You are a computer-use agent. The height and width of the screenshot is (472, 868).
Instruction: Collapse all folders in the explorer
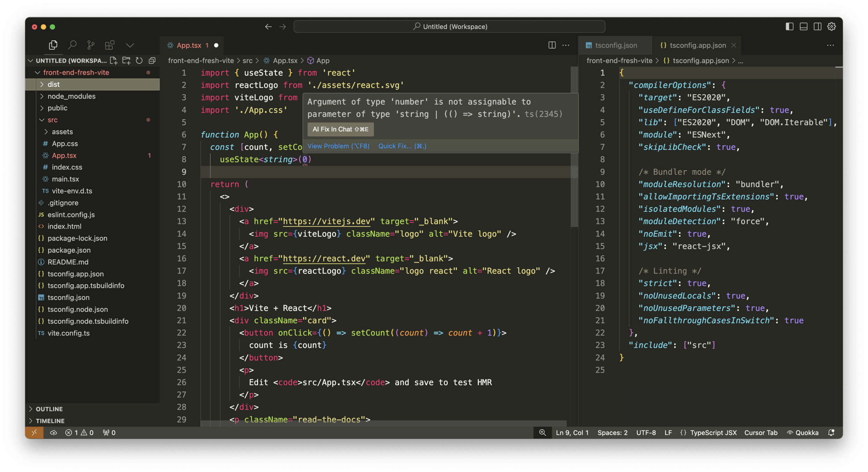pyautogui.click(x=152, y=60)
